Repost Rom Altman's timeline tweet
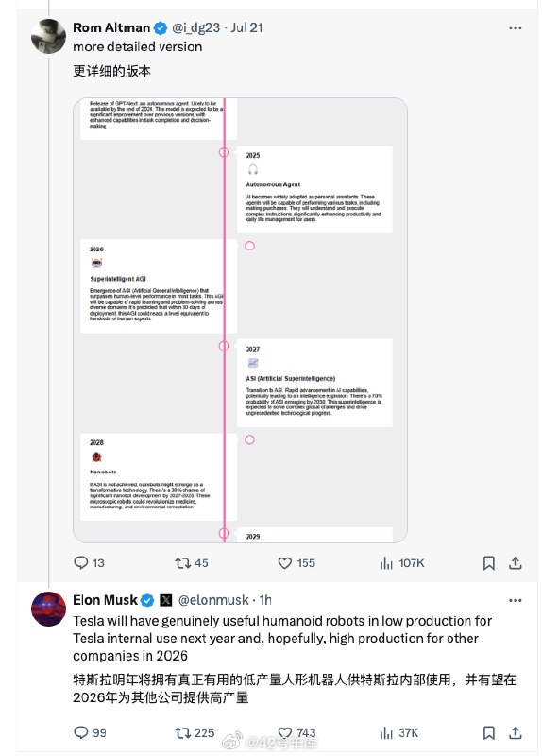 [192, 562]
